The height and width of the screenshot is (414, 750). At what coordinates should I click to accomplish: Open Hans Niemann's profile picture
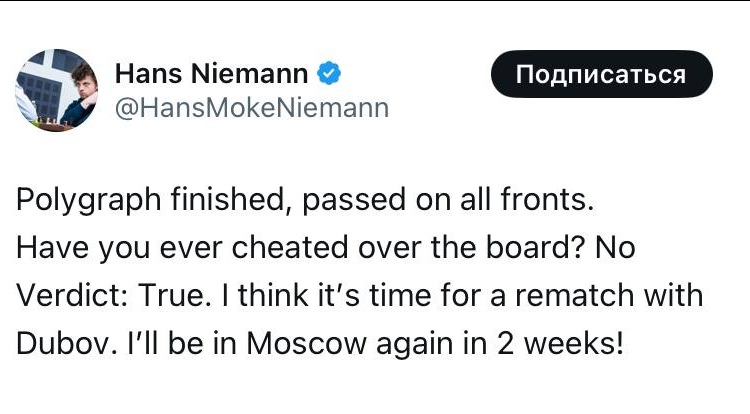pos(56,90)
